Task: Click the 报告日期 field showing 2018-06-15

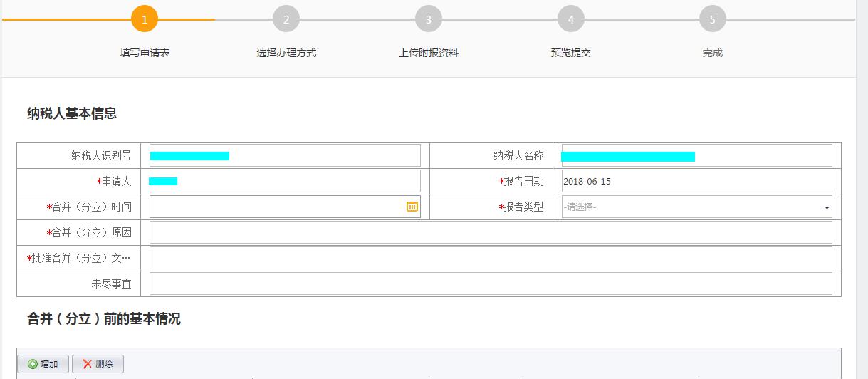Action: (x=696, y=181)
